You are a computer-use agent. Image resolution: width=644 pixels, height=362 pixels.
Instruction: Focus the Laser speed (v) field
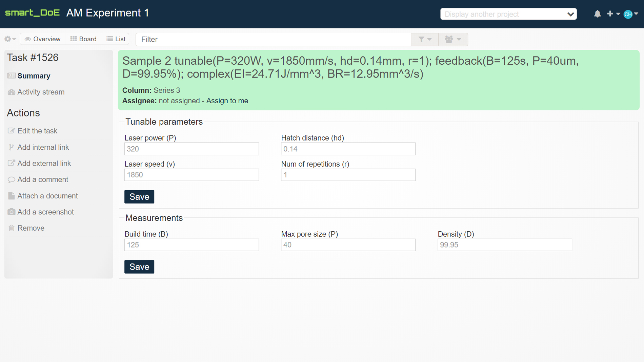[192, 175]
